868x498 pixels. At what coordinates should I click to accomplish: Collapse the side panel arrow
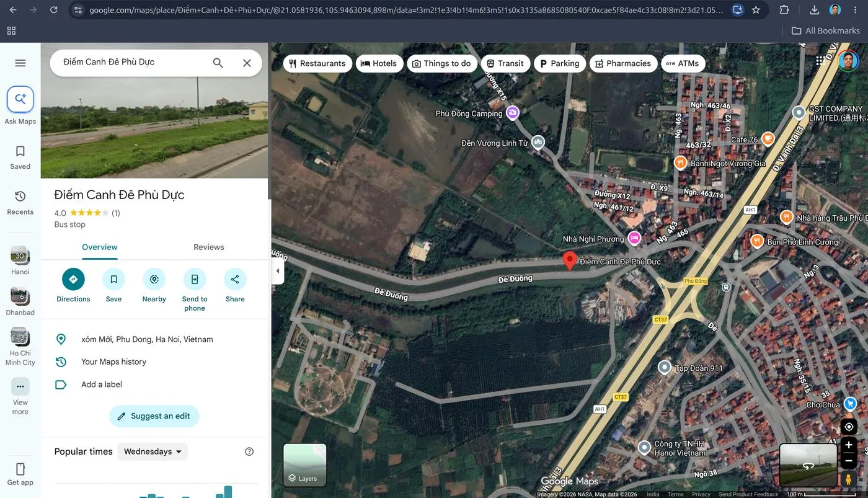(278, 271)
